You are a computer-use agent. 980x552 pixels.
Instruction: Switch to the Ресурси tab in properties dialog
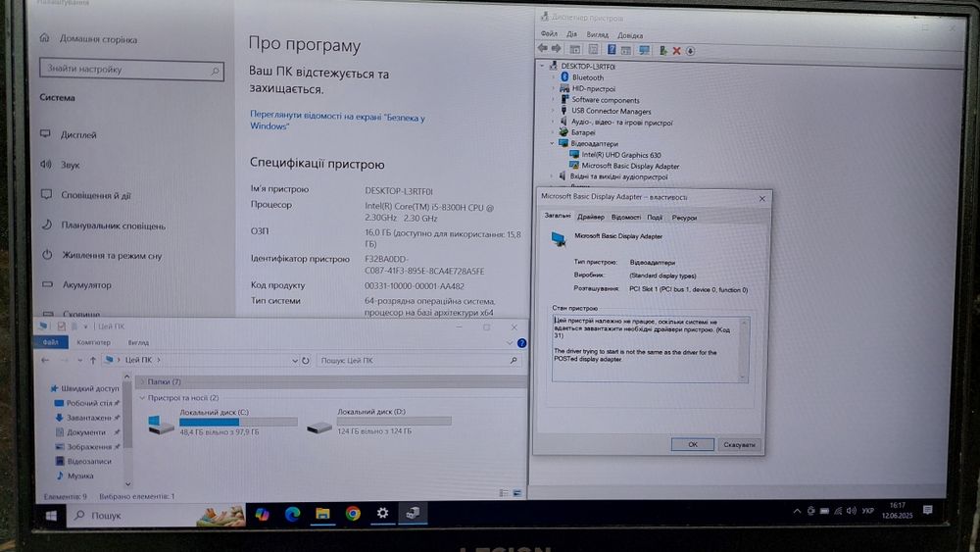click(x=684, y=219)
